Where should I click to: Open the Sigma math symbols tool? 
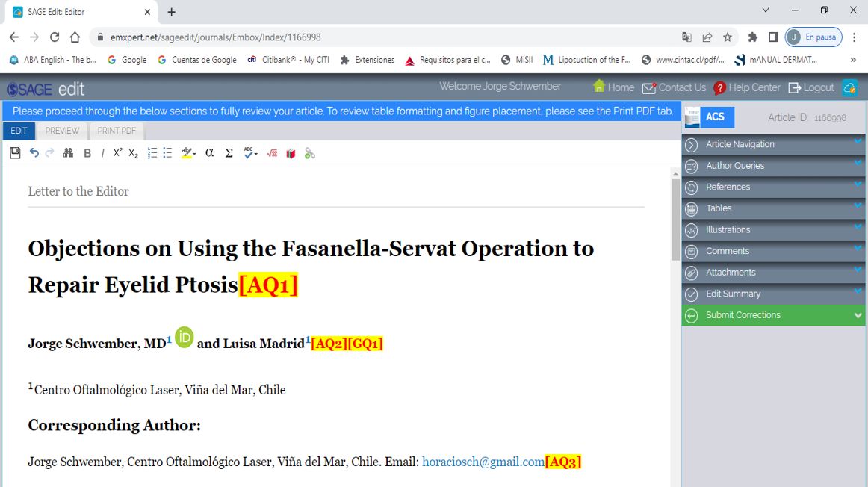tap(229, 153)
